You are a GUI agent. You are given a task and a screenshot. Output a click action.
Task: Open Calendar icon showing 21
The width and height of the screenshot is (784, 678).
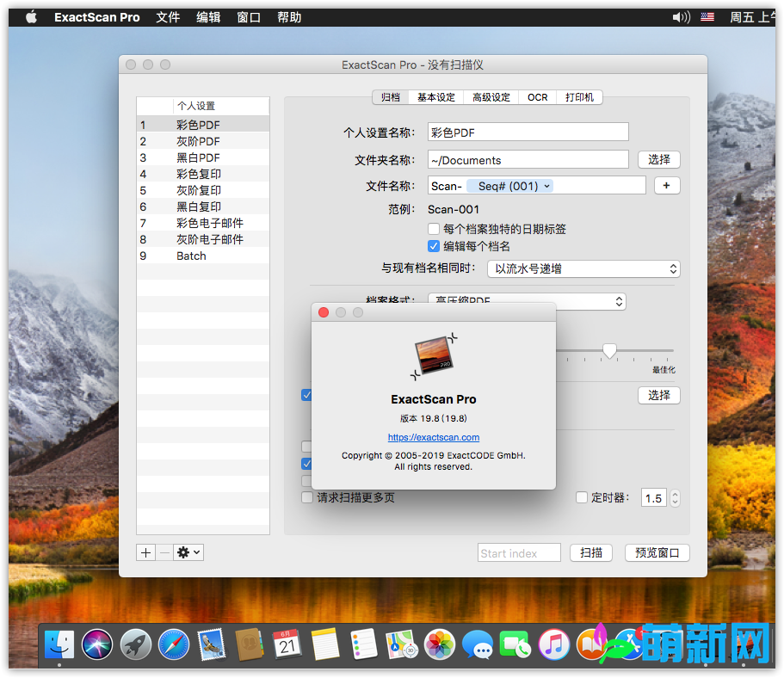287,644
